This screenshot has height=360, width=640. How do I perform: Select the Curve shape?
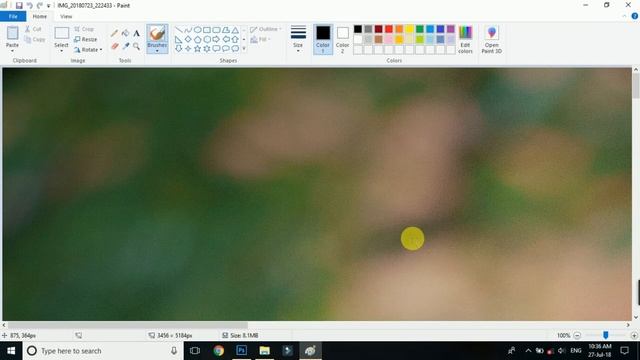(188, 30)
